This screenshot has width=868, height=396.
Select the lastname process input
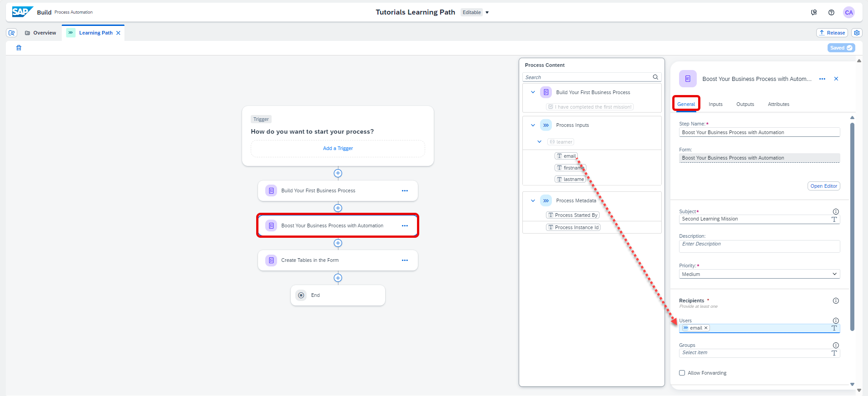tap(570, 180)
